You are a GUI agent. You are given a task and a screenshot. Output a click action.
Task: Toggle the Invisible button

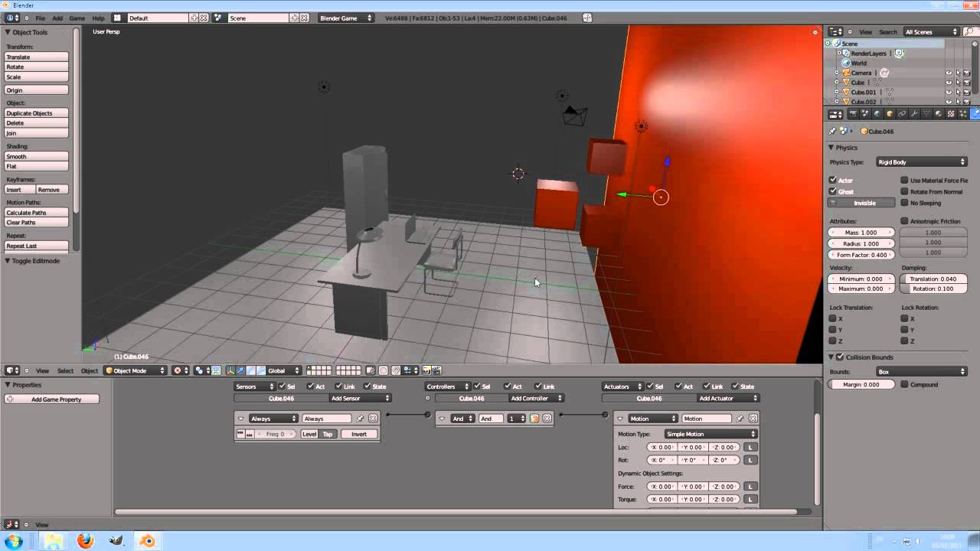(x=862, y=203)
